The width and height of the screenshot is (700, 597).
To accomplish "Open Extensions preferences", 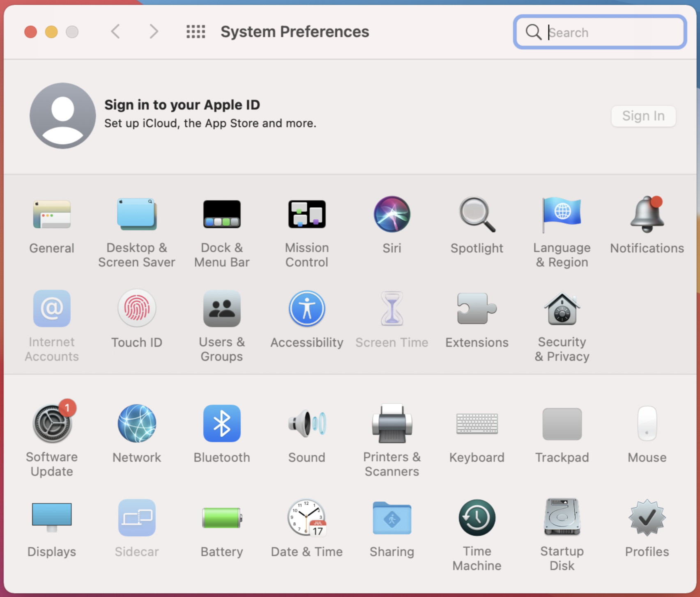I will pos(477,308).
